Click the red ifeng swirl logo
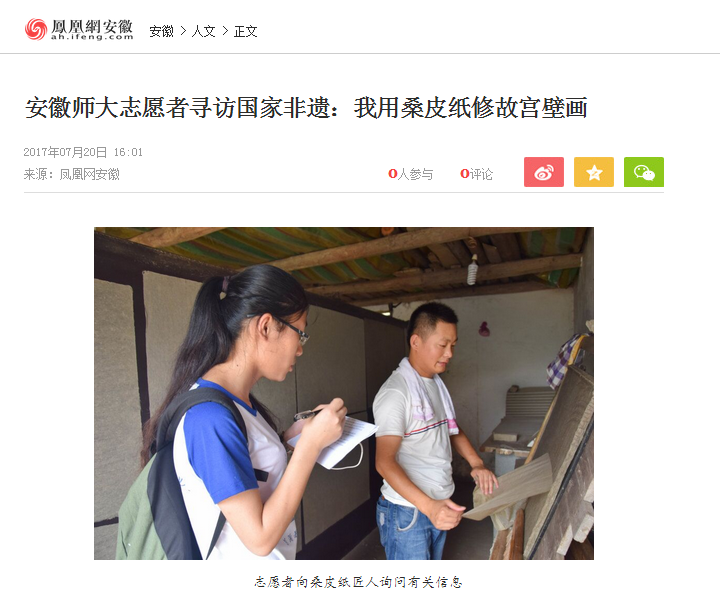This screenshot has width=720, height=591. pyautogui.click(x=36, y=29)
